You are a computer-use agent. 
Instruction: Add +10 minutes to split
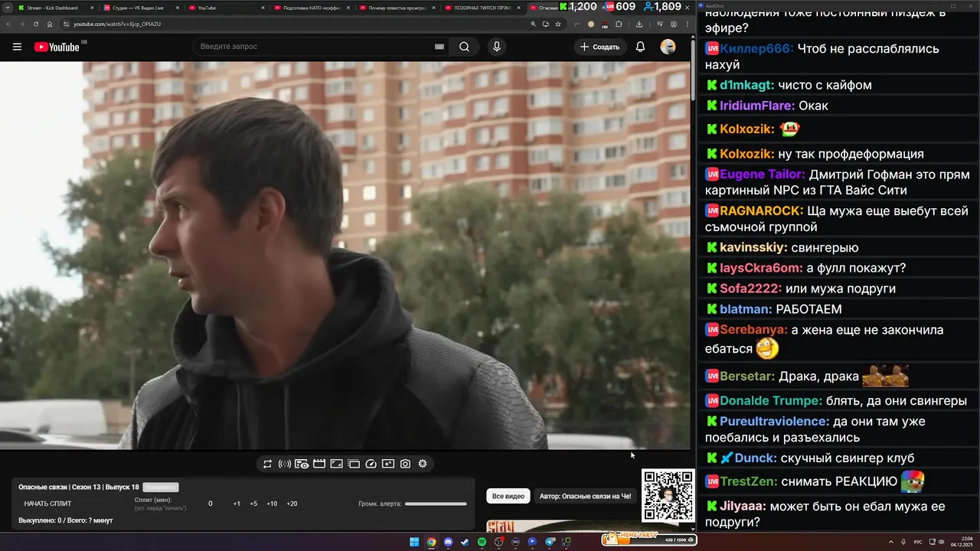pos(272,504)
